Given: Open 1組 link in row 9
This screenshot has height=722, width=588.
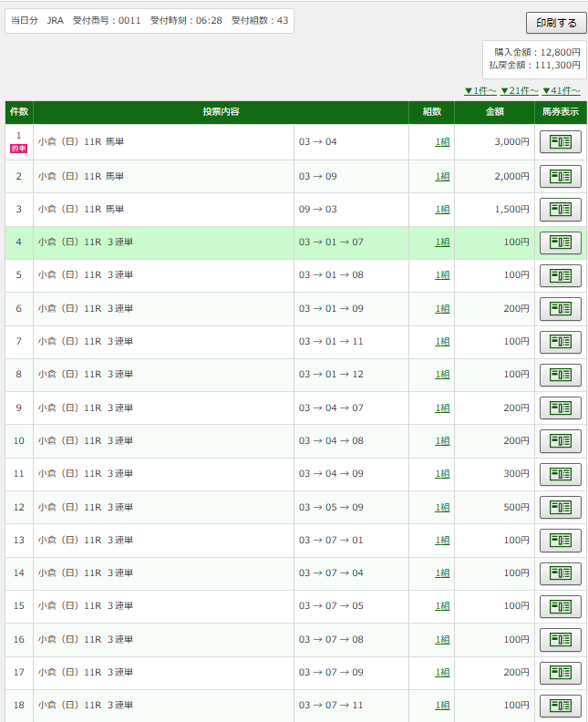Looking at the screenshot, I should (x=442, y=408).
